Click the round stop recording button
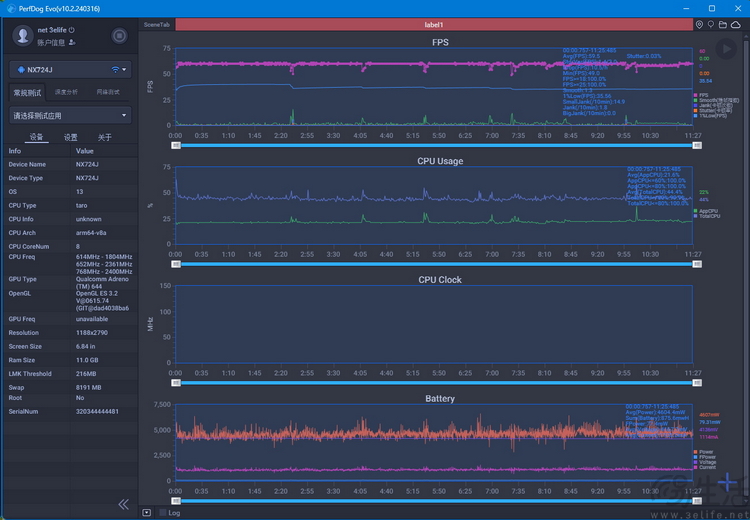 (120, 36)
